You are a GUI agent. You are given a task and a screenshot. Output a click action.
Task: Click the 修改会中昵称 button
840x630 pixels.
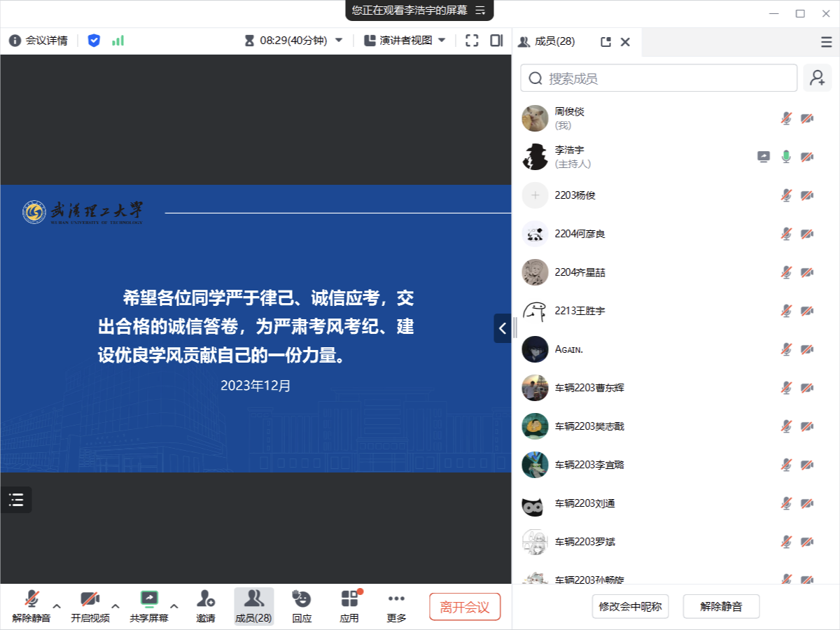(630, 607)
